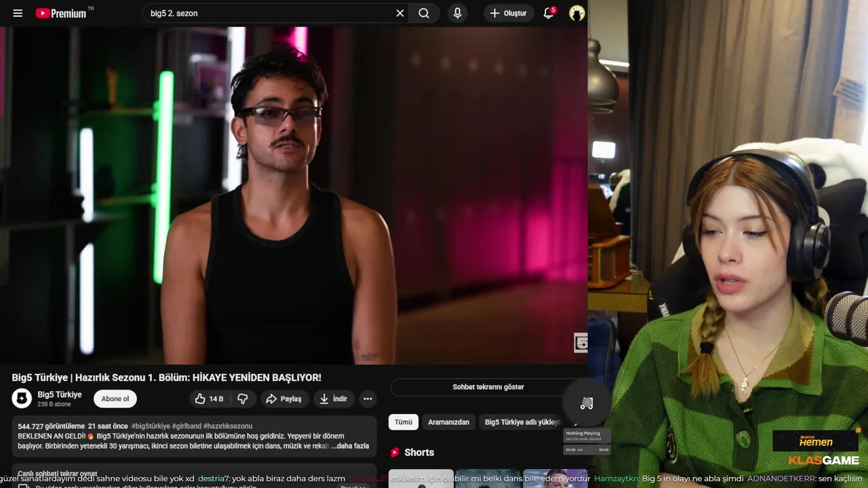This screenshot has height=488, width=868.
Task: Select the Aramanızdan filter chip
Action: tap(448, 422)
